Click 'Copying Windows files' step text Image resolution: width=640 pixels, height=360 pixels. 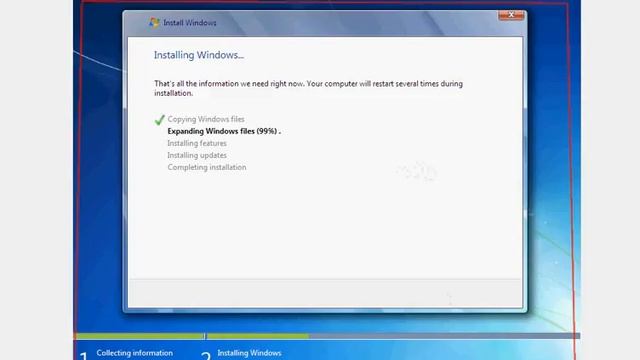click(206, 119)
